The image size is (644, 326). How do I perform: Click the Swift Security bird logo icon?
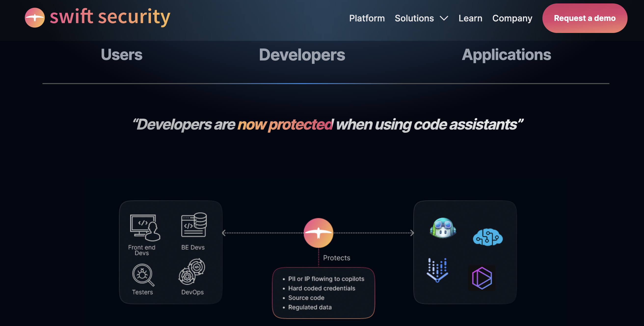coord(35,17)
